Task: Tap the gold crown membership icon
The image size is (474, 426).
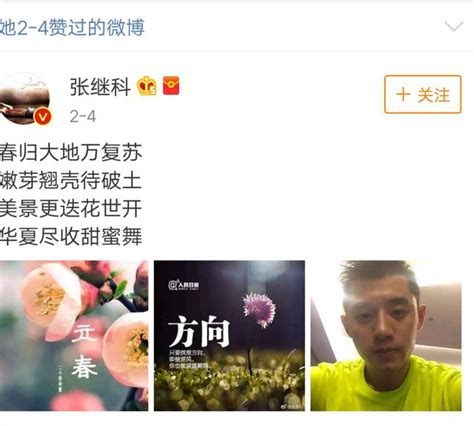Action: point(147,86)
